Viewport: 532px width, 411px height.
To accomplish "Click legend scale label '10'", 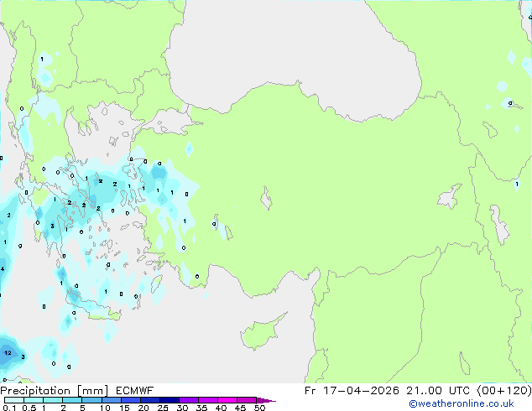I will (105, 408).
